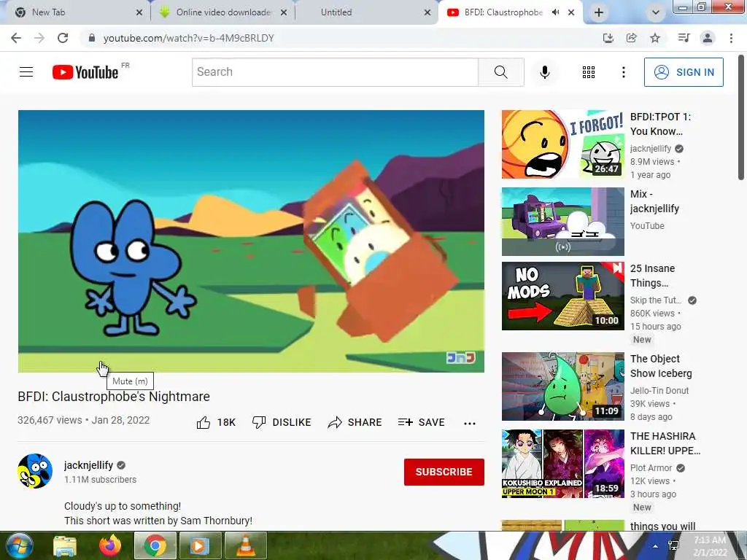Viewport: 747px width, 560px height.
Task: Open the tab search dropdown chevron
Action: click(x=656, y=12)
